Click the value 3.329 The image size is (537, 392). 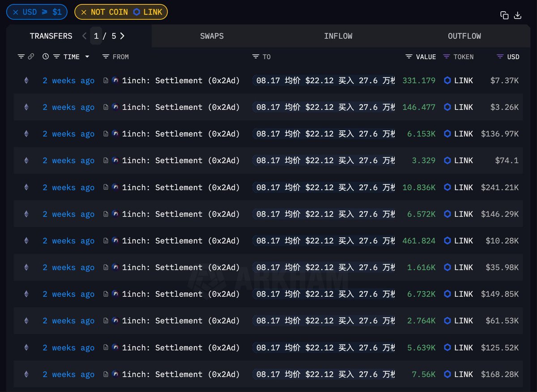(x=424, y=161)
